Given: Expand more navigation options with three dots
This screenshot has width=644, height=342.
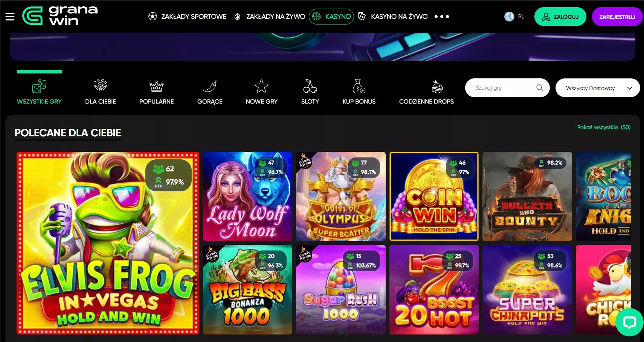Looking at the screenshot, I should click(x=442, y=17).
